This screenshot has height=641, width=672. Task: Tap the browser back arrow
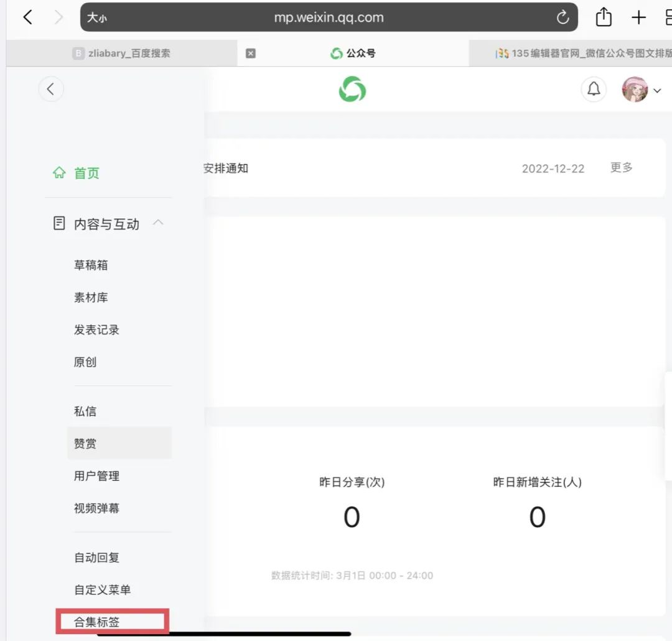pyautogui.click(x=28, y=17)
